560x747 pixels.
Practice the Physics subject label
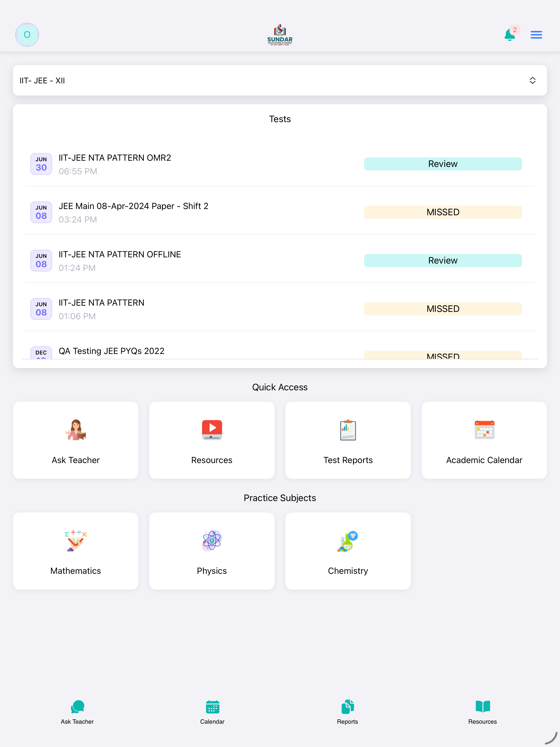pyautogui.click(x=212, y=571)
